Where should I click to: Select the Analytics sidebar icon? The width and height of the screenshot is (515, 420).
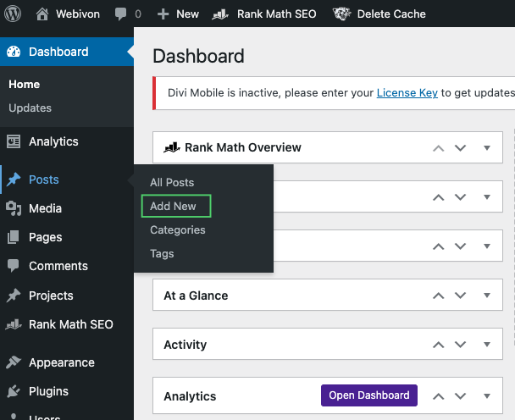point(14,141)
